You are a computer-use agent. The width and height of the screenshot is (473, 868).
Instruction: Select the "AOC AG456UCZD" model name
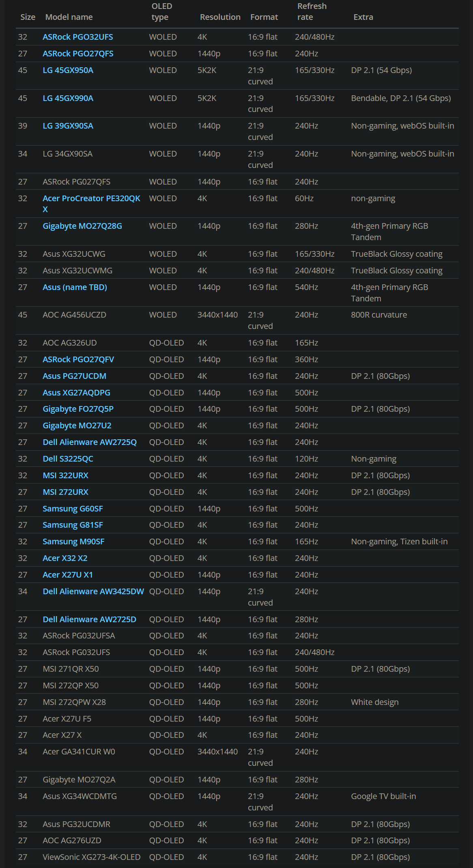pos(75,315)
